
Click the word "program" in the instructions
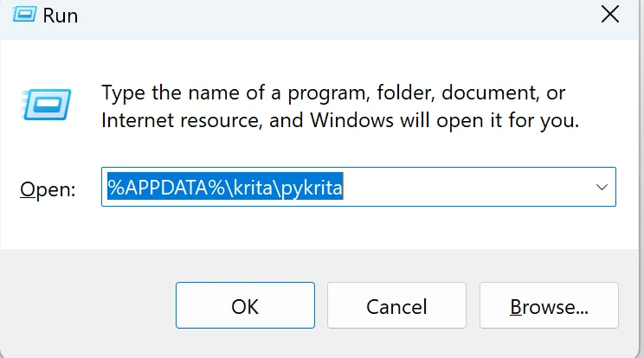(327, 93)
